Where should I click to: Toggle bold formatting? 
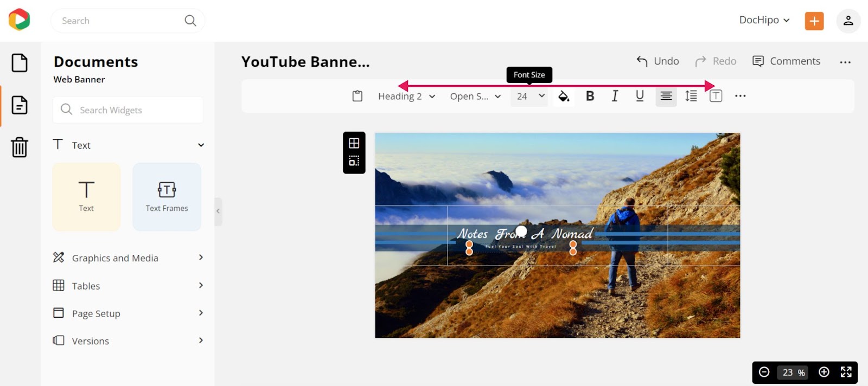(590, 96)
